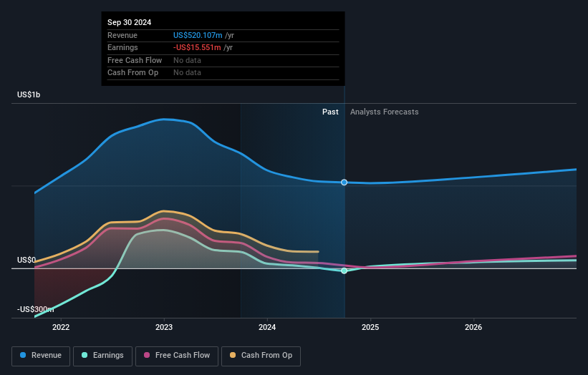The width and height of the screenshot is (588, 375).
Task: Click the orange Cash From Op legend dot
Action: pos(233,355)
